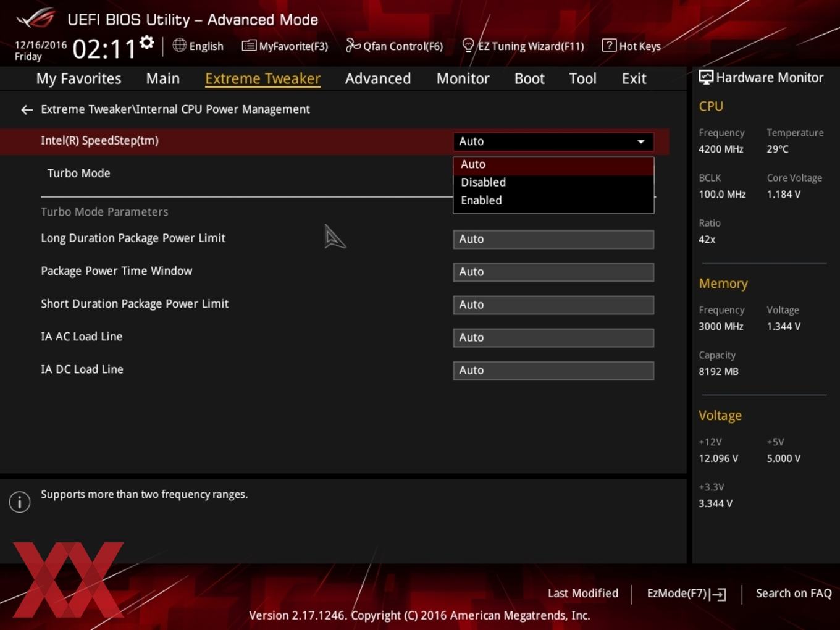This screenshot has width=840, height=630.
Task: Open the Tool tab
Action: pyautogui.click(x=583, y=78)
